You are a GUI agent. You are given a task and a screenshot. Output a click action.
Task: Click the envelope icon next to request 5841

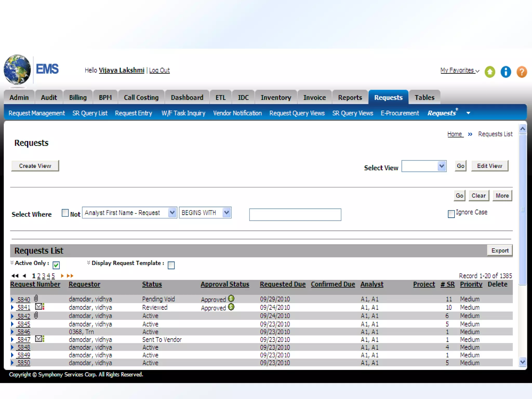pyautogui.click(x=39, y=307)
